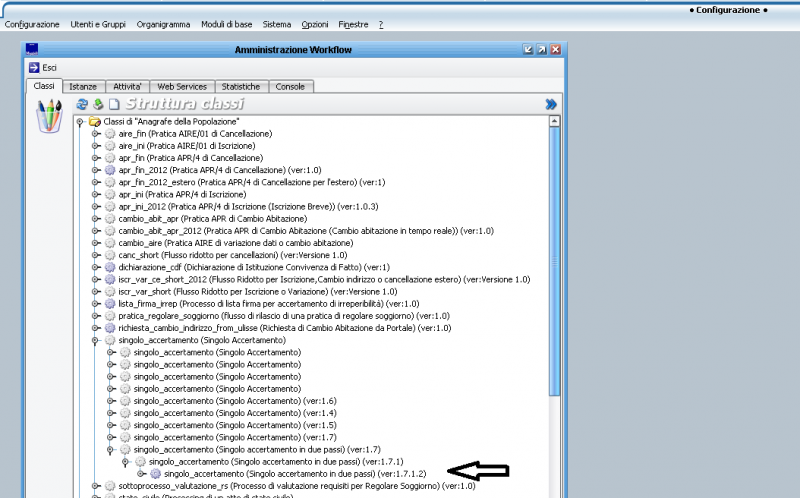Switch to the Statistiche tab
The height and width of the screenshot is (498, 800).
click(241, 87)
